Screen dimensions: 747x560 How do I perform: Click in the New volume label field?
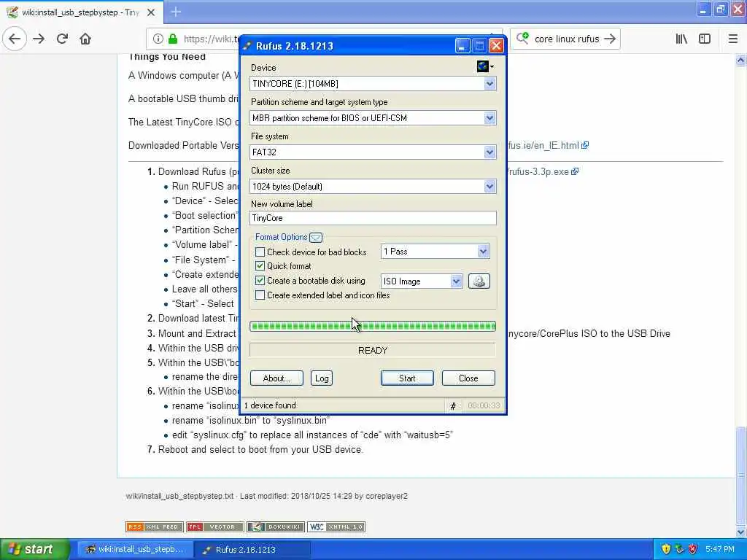tap(373, 218)
